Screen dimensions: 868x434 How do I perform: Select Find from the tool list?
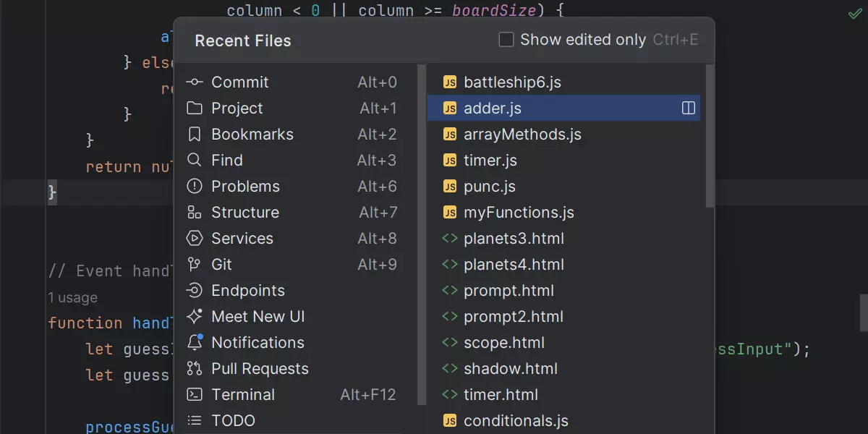point(226,161)
